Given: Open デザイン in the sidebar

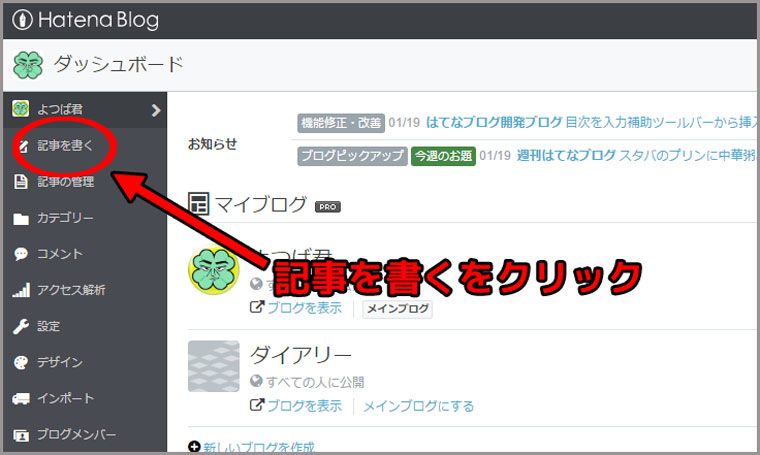Looking at the screenshot, I should click(x=60, y=362).
